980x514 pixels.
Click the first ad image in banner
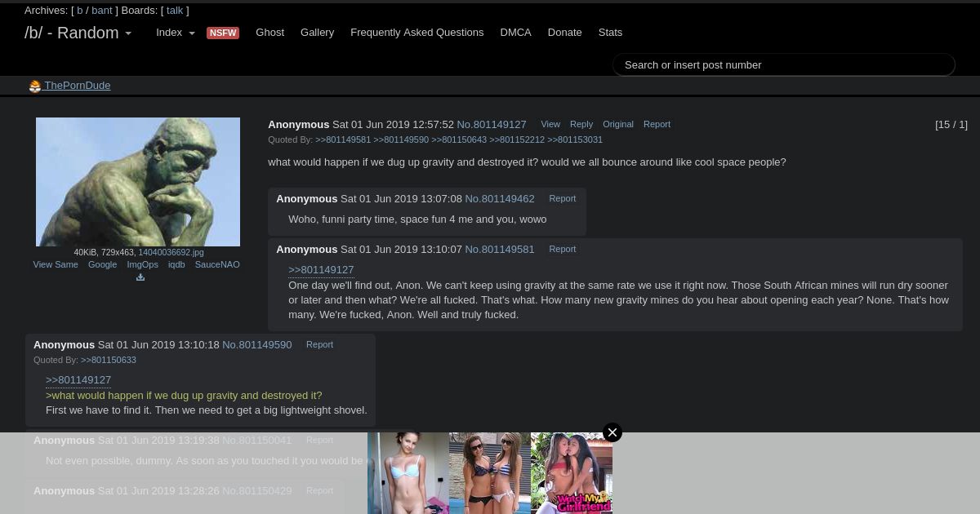coord(408,473)
